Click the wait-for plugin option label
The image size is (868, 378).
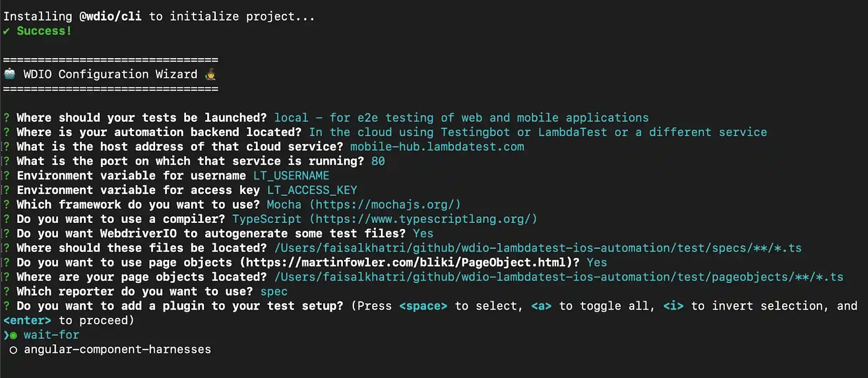52,335
